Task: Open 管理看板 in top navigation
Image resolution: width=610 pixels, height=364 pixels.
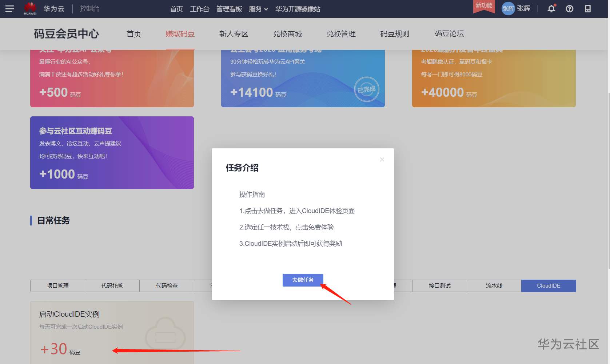Action: pyautogui.click(x=229, y=9)
